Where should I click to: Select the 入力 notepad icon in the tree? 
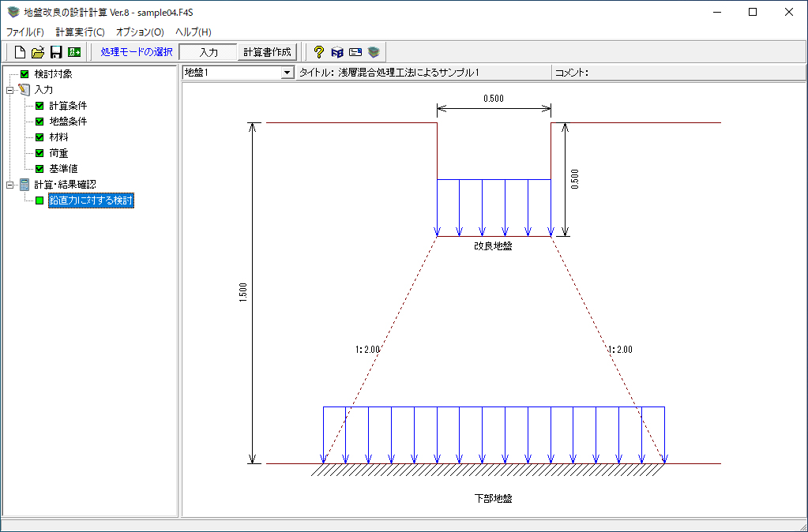24,90
